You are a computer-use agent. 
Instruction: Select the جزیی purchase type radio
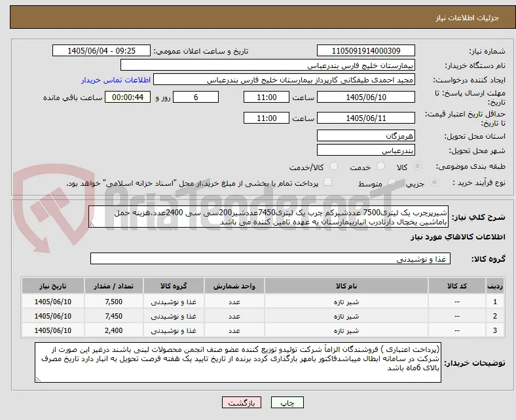pyautogui.click(x=434, y=183)
